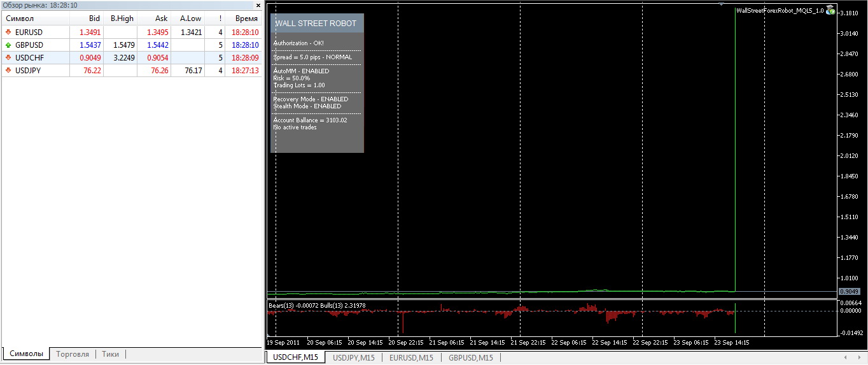Click the chart shift triangle marker
Screen dimensions: 868x365
click(x=722, y=5)
